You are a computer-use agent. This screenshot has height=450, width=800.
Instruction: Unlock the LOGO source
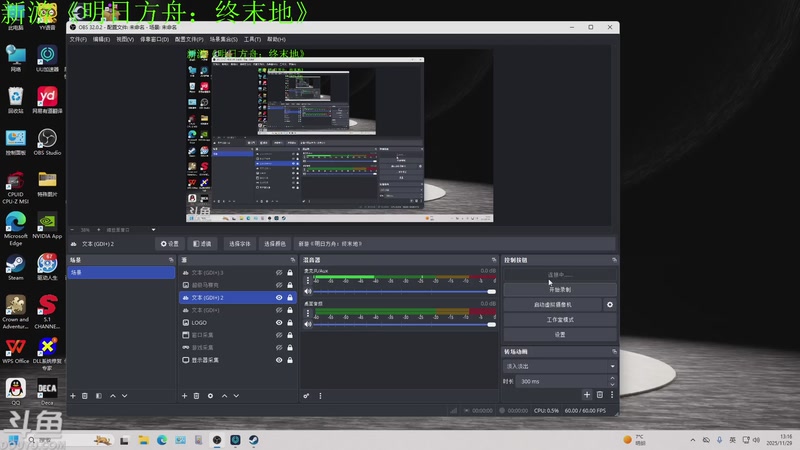[x=290, y=322]
